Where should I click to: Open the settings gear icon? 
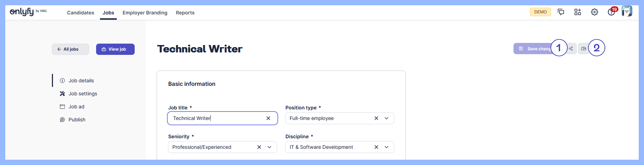(x=595, y=12)
